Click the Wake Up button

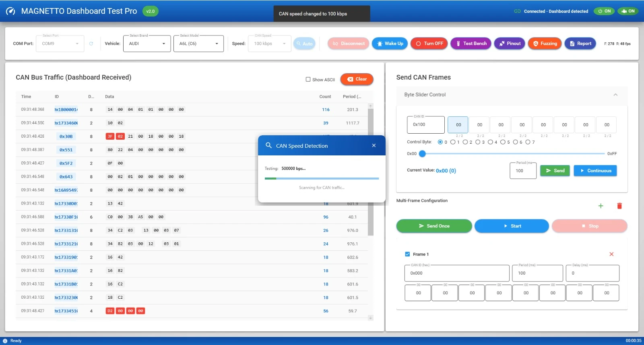tap(390, 43)
